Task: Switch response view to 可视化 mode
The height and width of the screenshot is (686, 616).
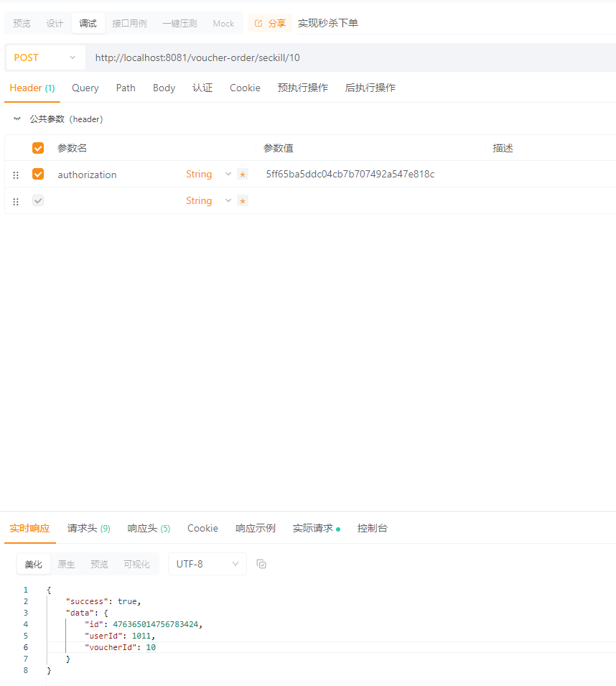Action: click(136, 564)
